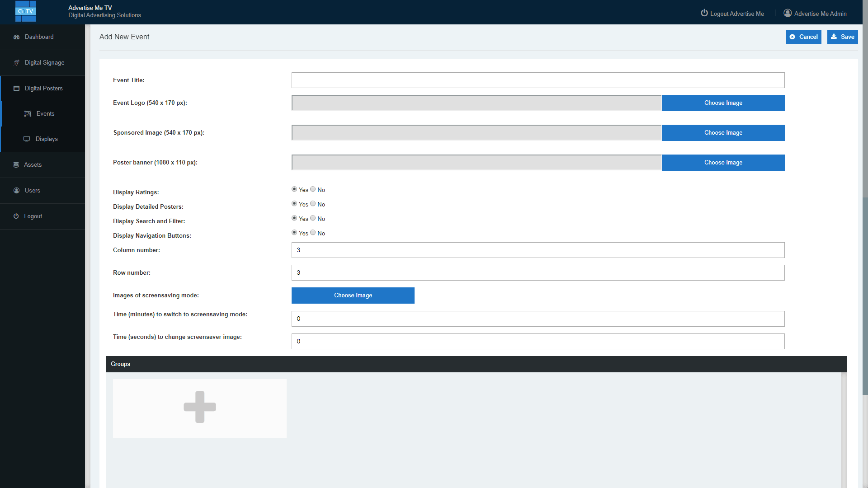Choose Image for the Event Logo

click(x=723, y=103)
